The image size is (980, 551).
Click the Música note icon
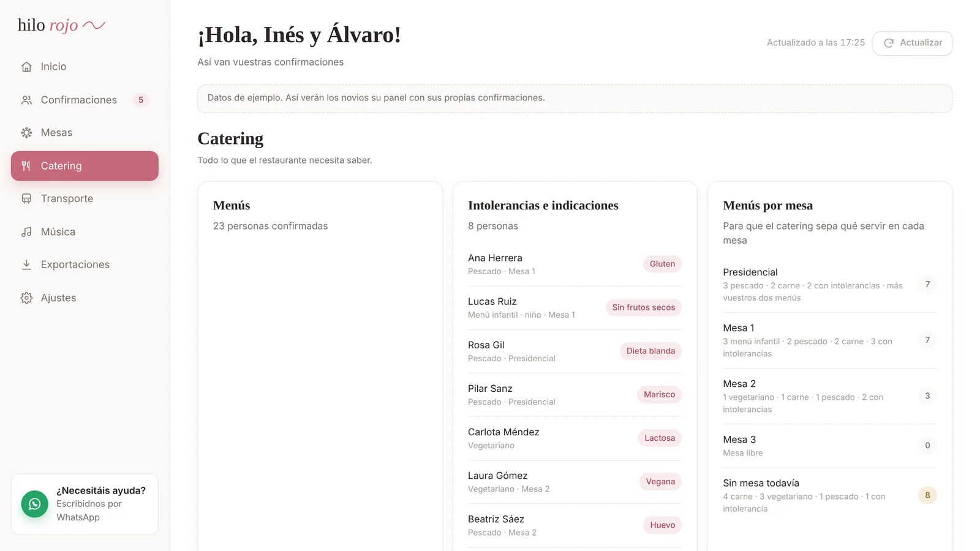[26, 232]
